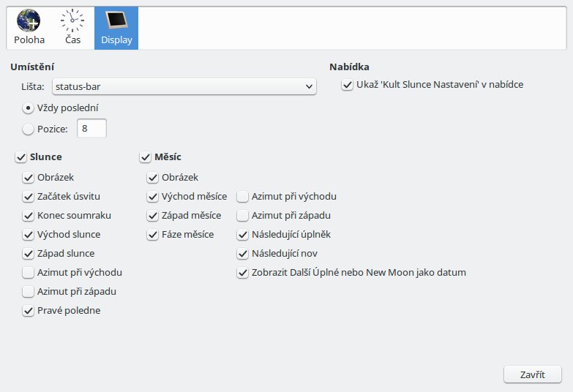Enable Azimut při západu for Měsíc

click(243, 216)
